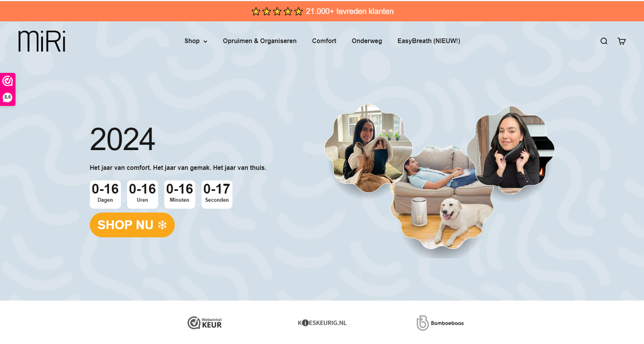
Task: Open Opruimen & Organiseren menu item
Action: point(260,41)
